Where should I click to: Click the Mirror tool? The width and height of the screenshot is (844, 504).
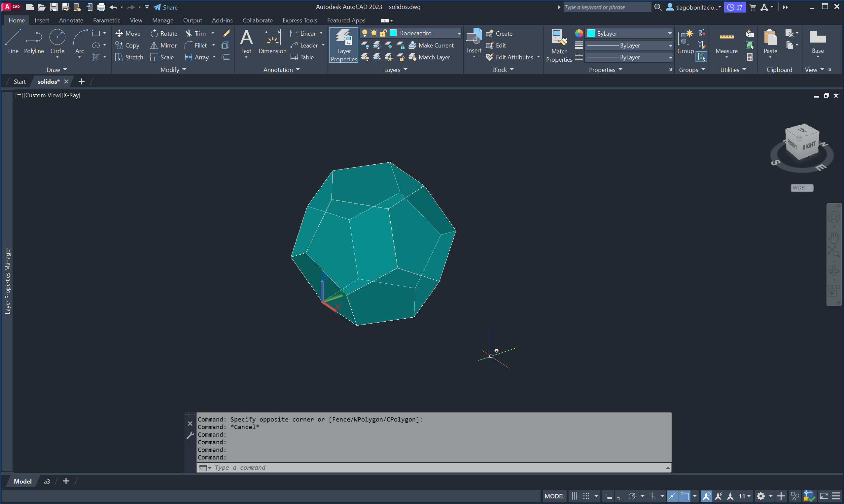coord(163,45)
